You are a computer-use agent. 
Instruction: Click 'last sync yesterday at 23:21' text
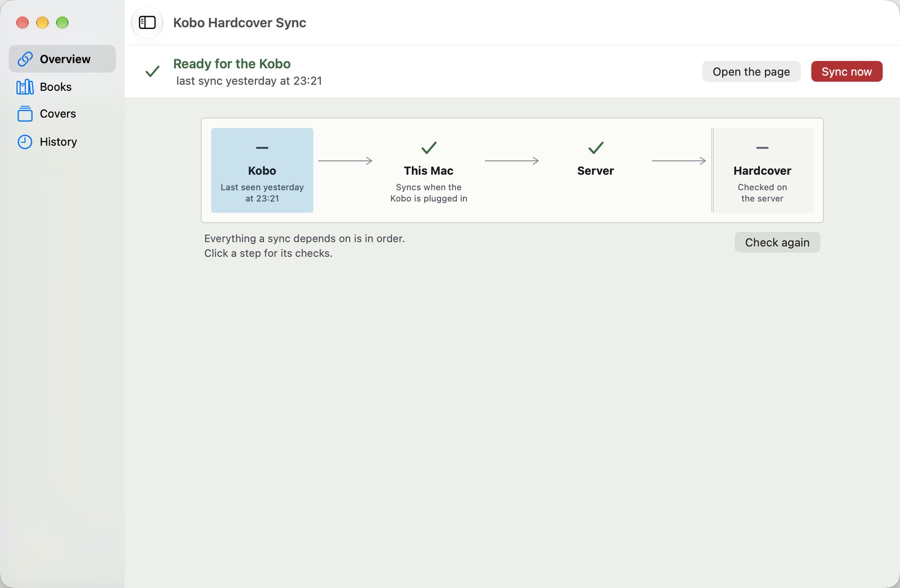249,81
